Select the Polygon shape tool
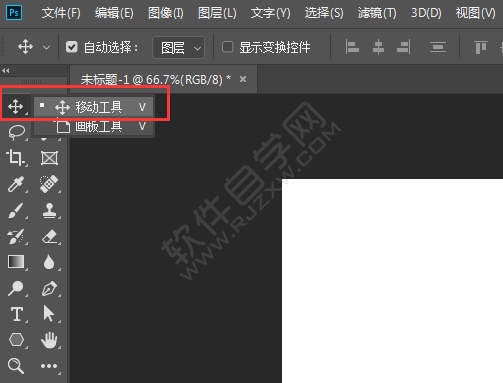 16,340
